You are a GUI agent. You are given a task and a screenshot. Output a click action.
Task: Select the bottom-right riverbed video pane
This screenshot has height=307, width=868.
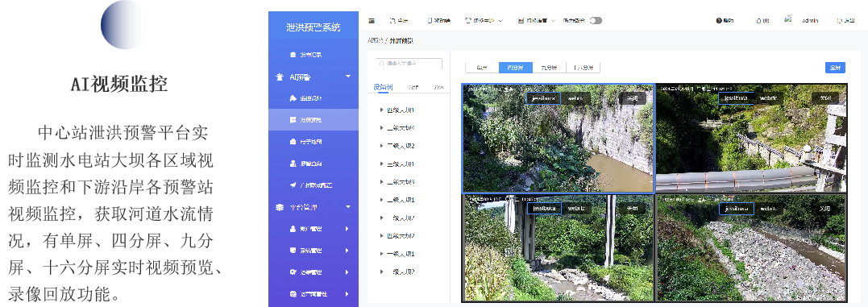[750, 247]
